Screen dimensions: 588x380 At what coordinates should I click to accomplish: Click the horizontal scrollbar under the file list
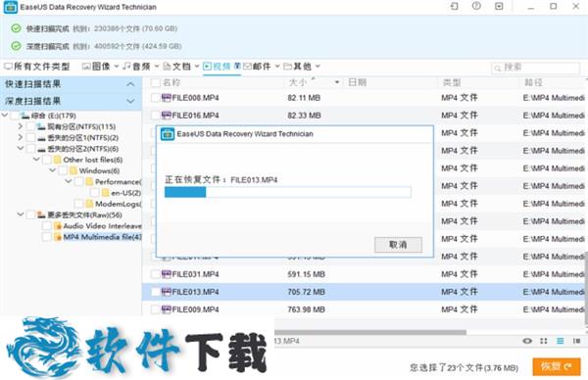point(370,332)
